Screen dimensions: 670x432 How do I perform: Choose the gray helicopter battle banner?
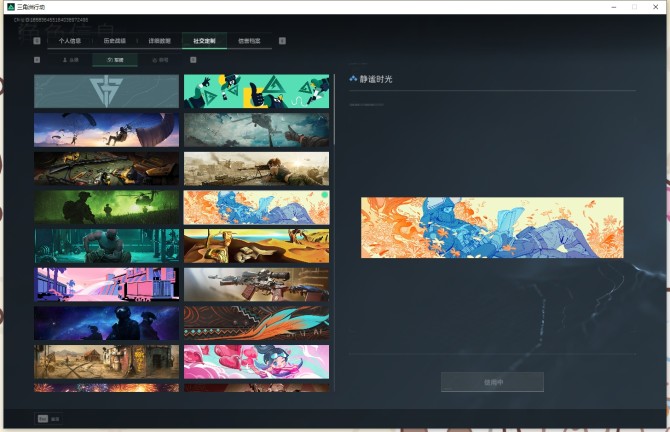tap(256, 130)
